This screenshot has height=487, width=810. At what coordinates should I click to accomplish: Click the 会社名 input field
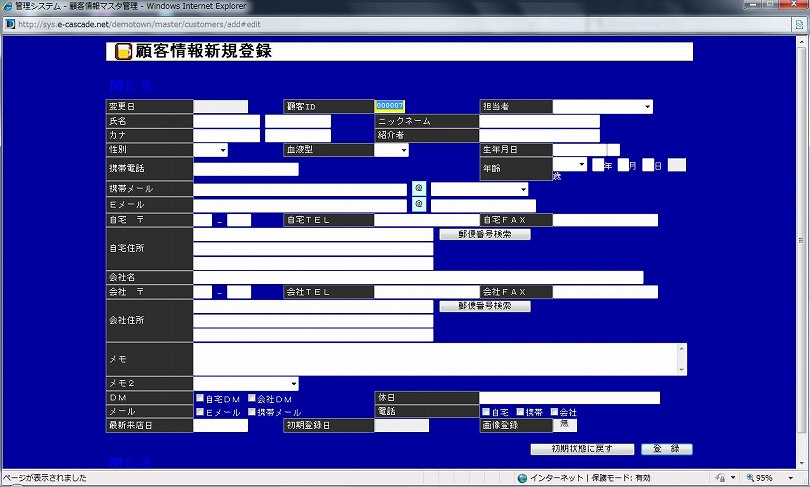point(418,277)
